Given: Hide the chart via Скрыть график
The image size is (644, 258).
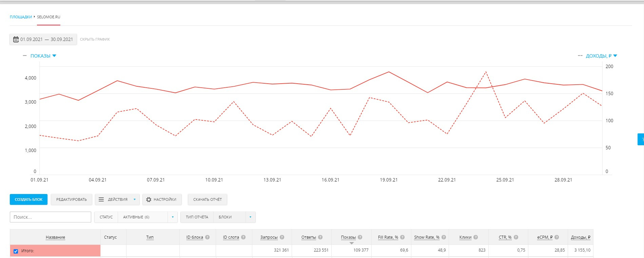Looking at the screenshot, I should click(95, 39).
